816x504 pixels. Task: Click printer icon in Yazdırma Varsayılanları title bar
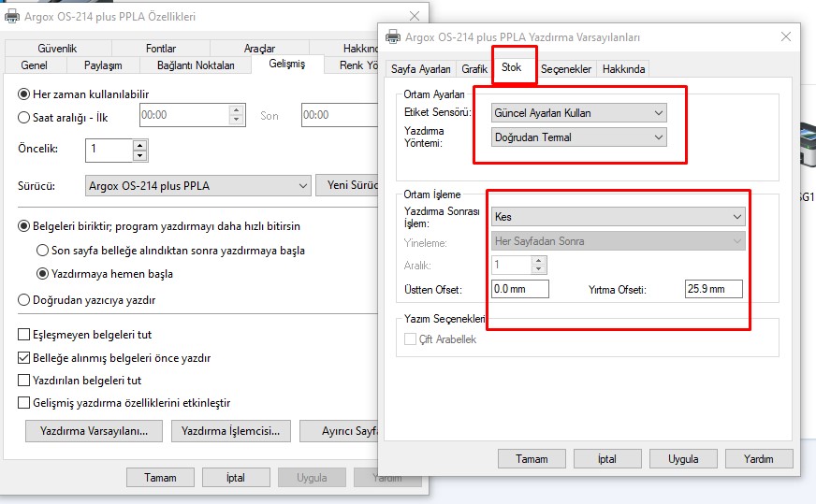tap(393, 36)
